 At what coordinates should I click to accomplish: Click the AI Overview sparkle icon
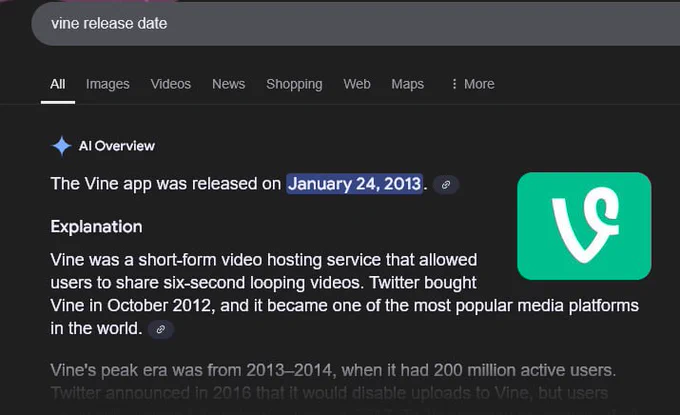coord(62,146)
